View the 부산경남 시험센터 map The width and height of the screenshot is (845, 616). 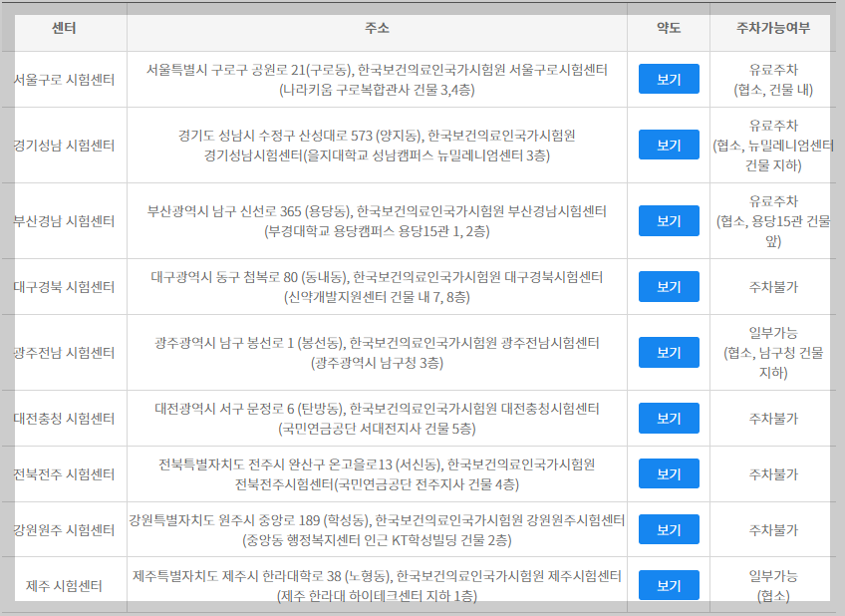669,221
